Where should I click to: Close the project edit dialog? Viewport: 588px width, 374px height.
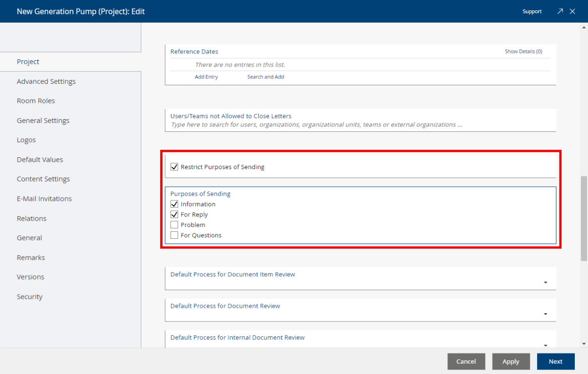[572, 11]
